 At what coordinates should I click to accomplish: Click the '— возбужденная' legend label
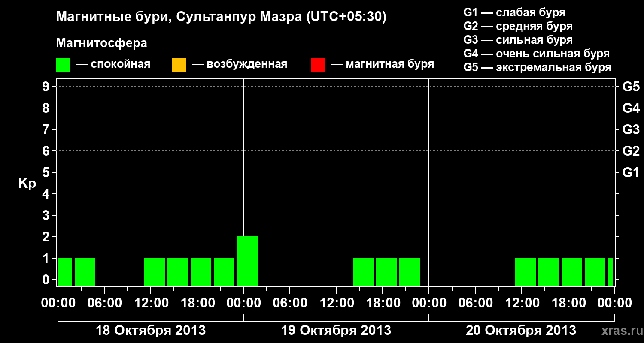[240, 64]
